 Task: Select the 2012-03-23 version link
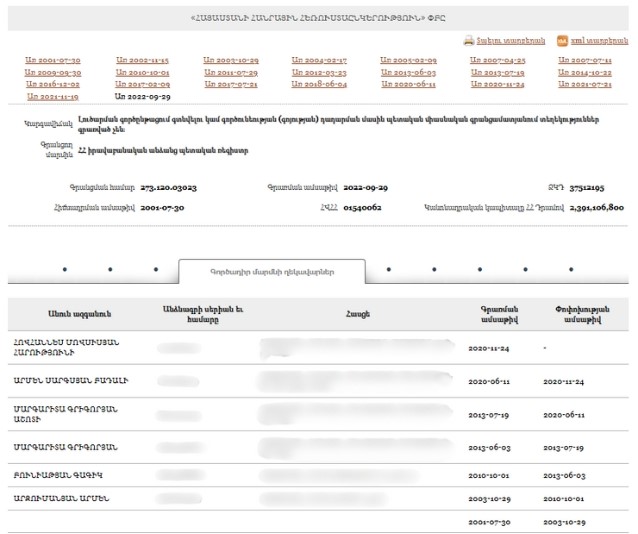click(319, 73)
